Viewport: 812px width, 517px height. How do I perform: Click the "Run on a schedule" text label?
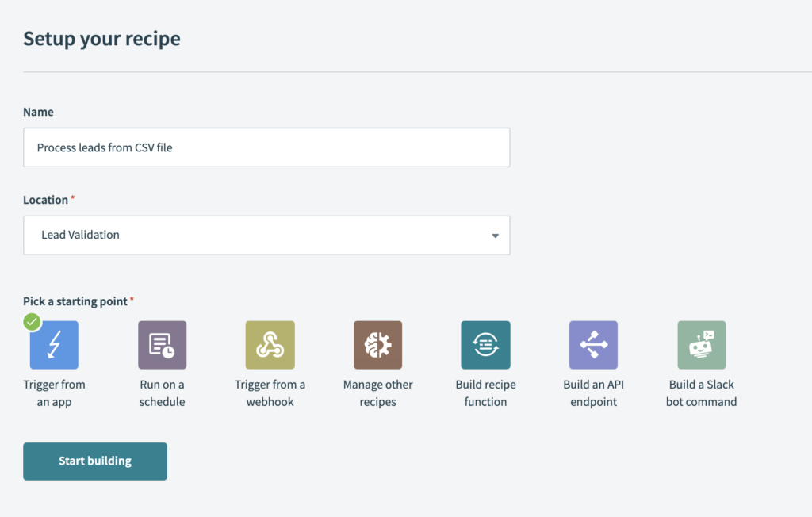[x=162, y=393]
